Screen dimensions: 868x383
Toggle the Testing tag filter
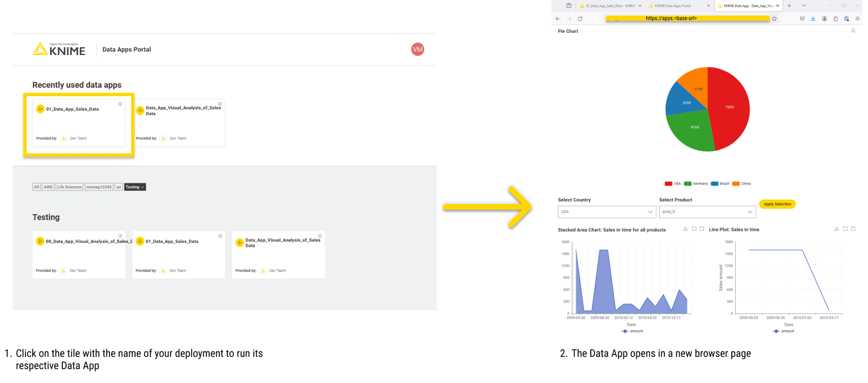pos(135,187)
